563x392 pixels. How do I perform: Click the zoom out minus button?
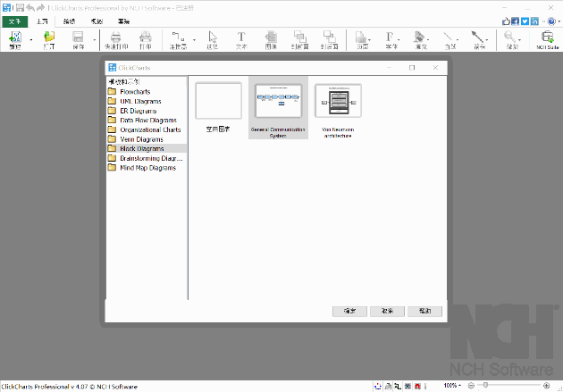click(471, 386)
